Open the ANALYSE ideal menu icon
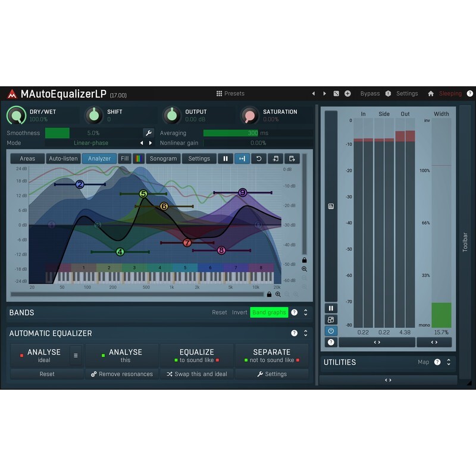Screen dimensions: 476x476 pyautogui.click(x=76, y=355)
